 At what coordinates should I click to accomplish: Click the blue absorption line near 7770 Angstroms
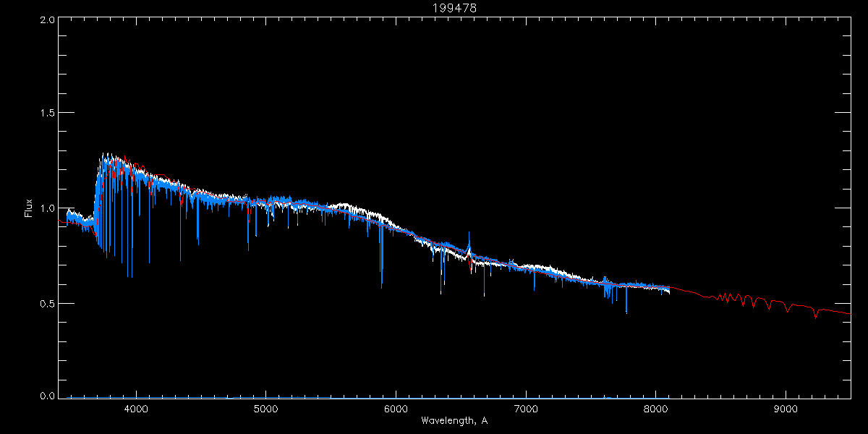click(x=626, y=299)
